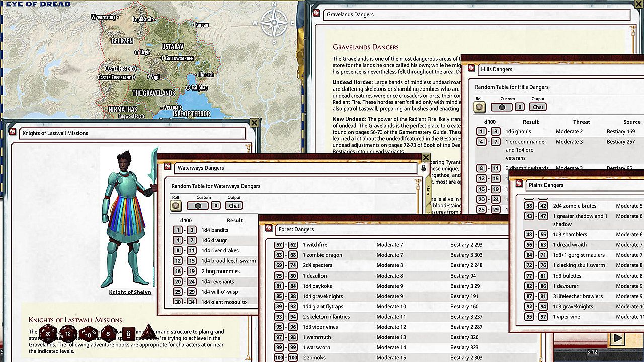Click the Roll icon in Hills Dangers

480,107
